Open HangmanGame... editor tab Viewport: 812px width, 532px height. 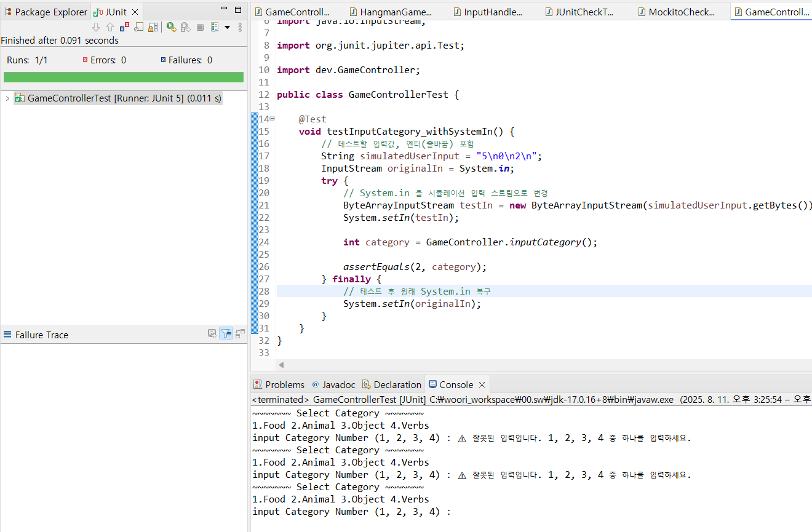390,12
